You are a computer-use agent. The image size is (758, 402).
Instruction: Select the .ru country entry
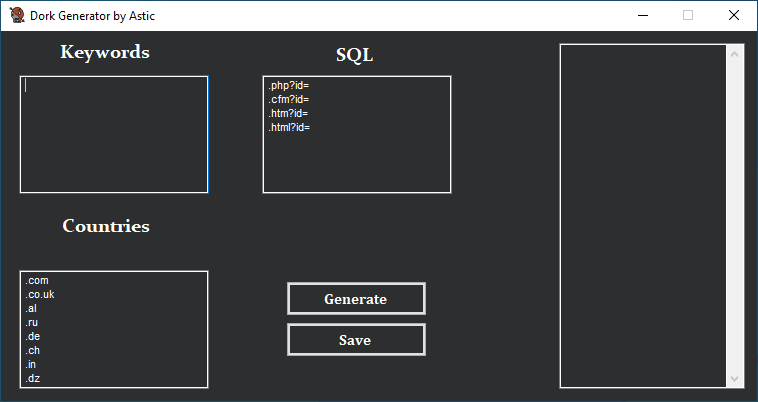[x=31, y=322]
